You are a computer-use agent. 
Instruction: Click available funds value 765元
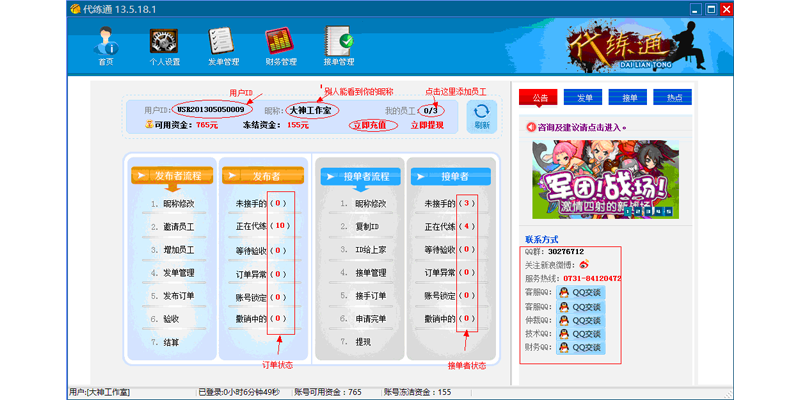click(207, 125)
